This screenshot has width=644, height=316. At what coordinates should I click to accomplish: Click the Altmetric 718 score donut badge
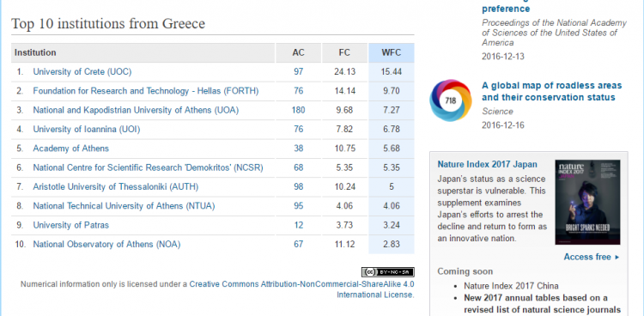(x=451, y=100)
